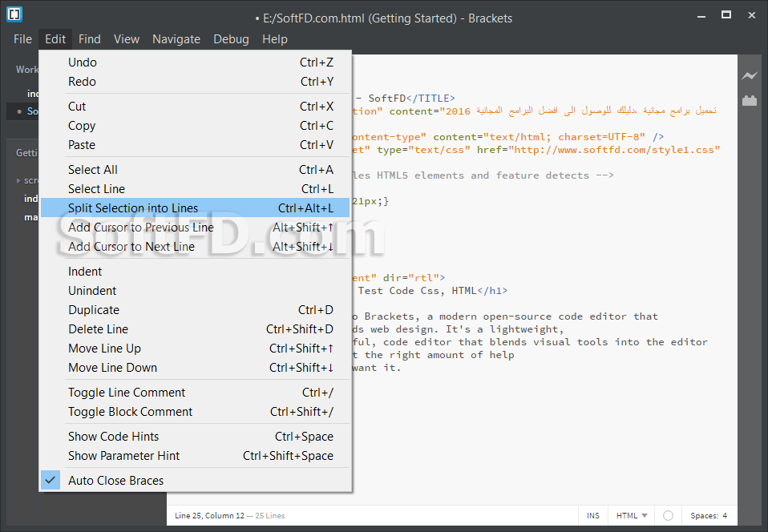
Task: Select Indent from the menu
Action: click(x=195, y=272)
